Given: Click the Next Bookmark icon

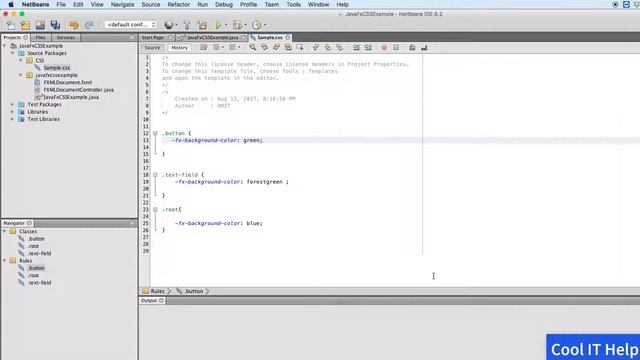Looking at the screenshot, I should pyautogui.click(x=327, y=48).
